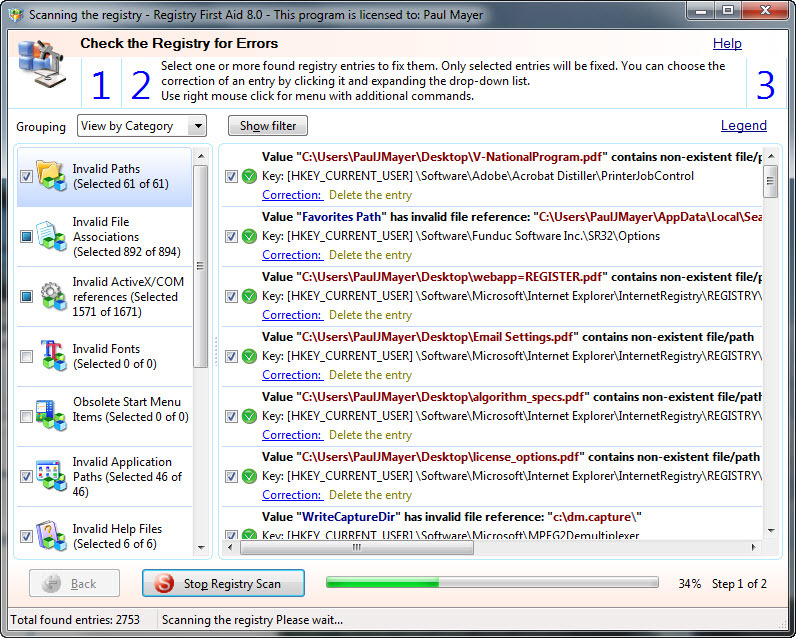Enable the Obsolete Start Menu Items checkbox
Screen dimensions: 796x638
[26, 416]
